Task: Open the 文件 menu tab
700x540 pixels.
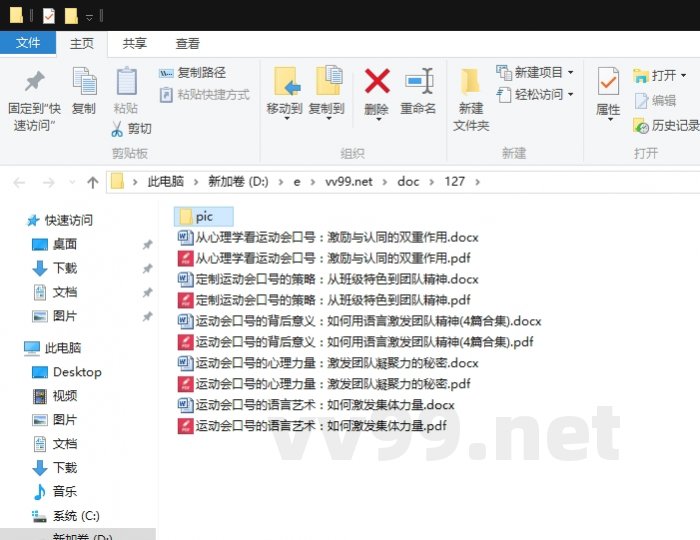Action: click(x=28, y=43)
